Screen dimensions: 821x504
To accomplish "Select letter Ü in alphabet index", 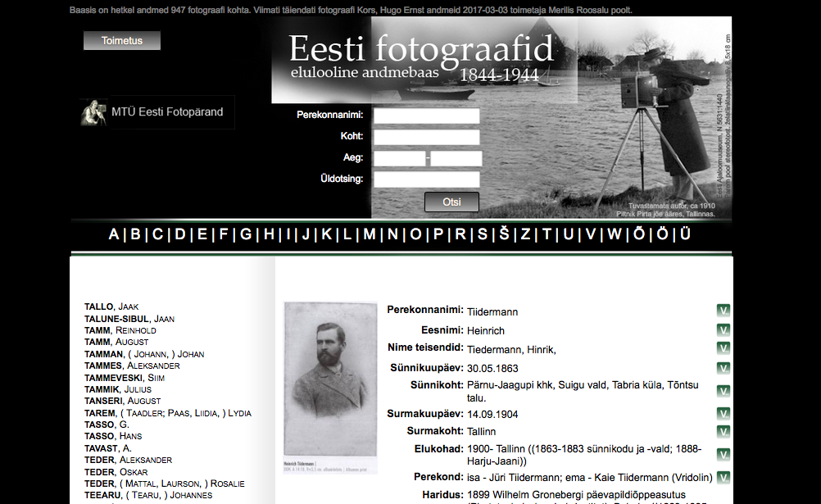I will [x=685, y=233].
